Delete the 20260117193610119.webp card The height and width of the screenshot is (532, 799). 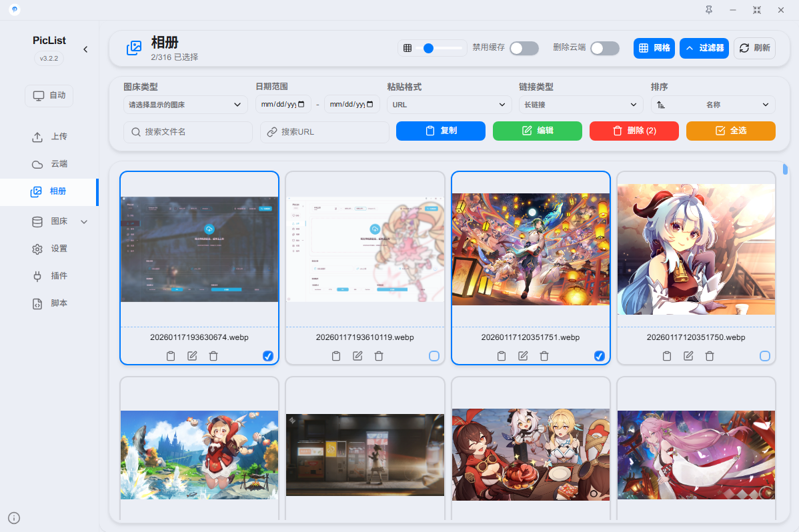tap(379, 356)
